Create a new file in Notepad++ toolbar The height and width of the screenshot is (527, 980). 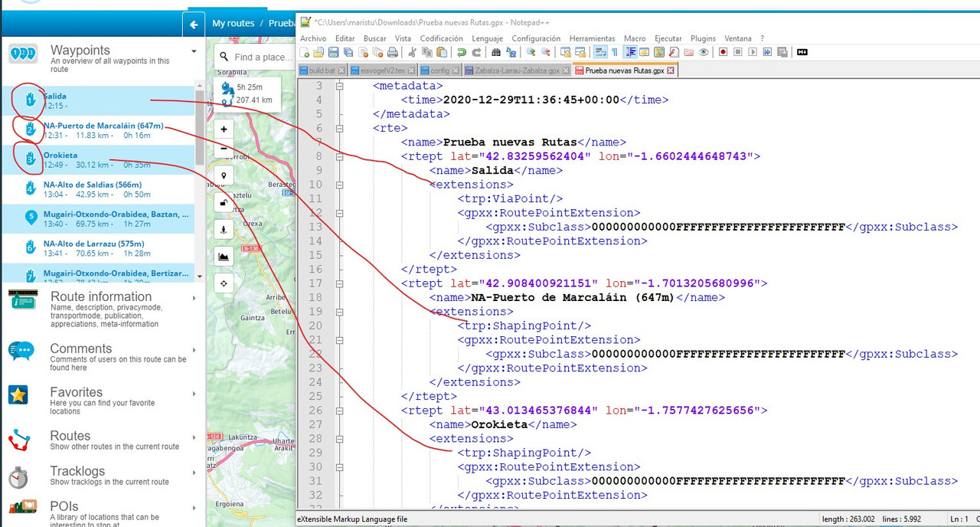click(x=305, y=52)
